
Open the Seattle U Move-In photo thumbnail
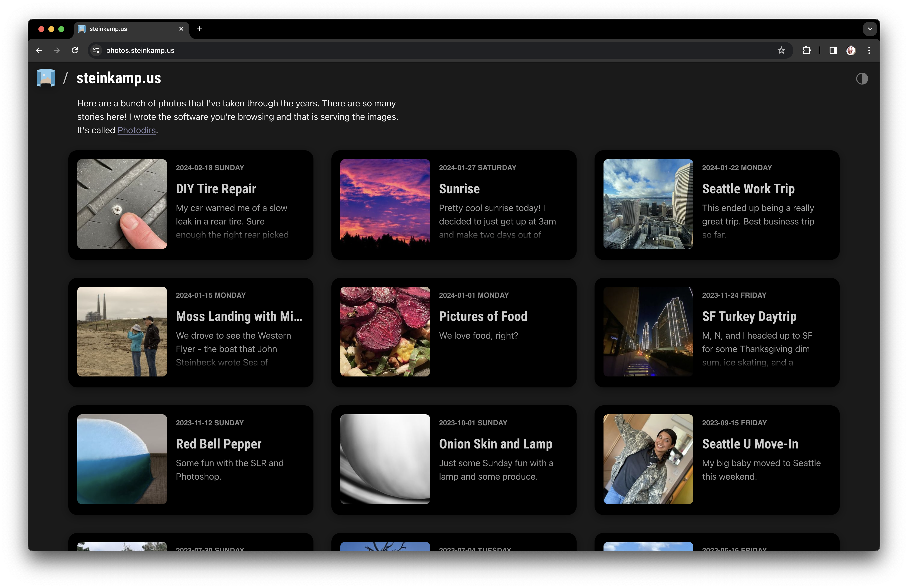tap(648, 459)
